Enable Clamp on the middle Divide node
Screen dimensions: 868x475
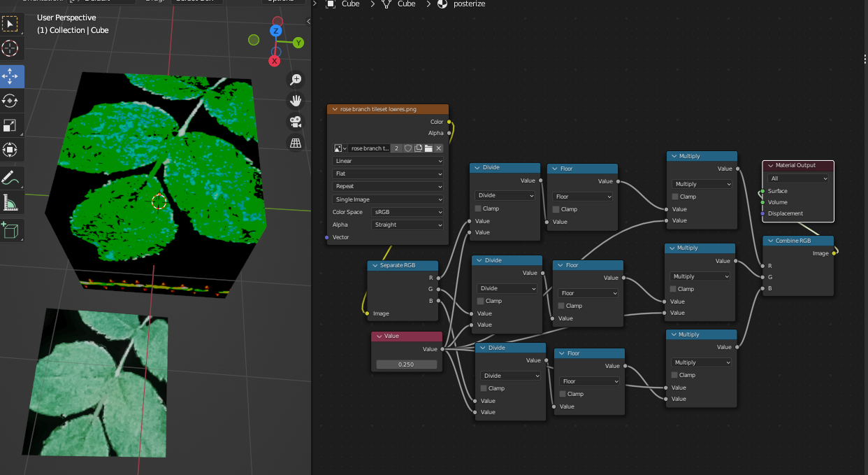(480, 301)
